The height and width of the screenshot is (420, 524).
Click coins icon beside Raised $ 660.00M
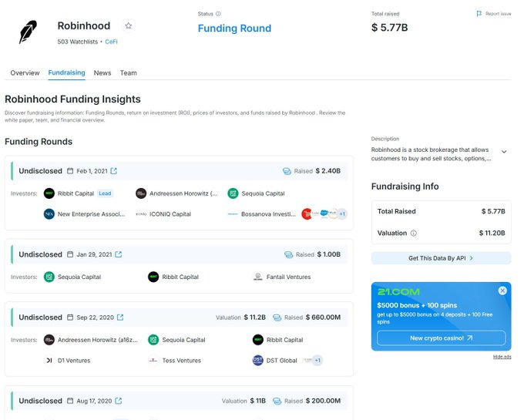coord(277,318)
